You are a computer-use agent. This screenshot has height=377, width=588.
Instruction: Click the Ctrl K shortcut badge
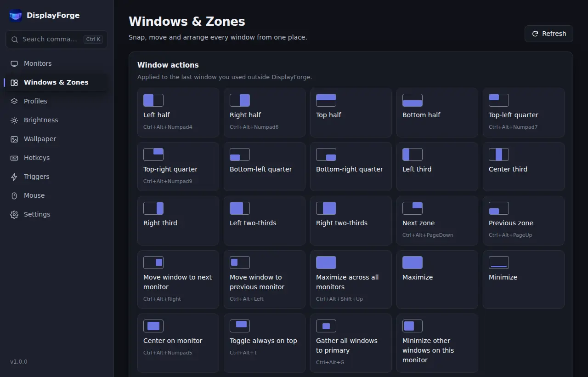(93, 39)
